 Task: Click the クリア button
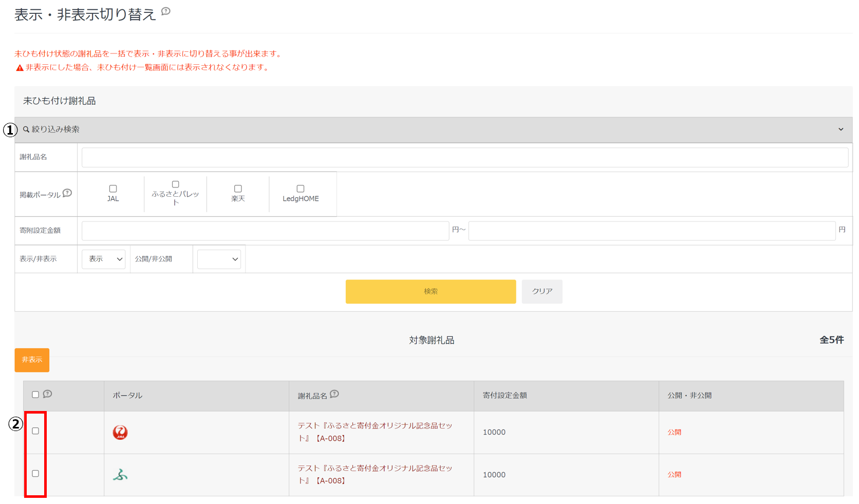(x=542, y=291)
